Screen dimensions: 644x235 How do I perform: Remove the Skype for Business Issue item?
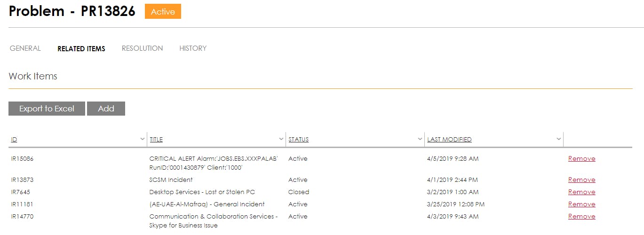581,217
